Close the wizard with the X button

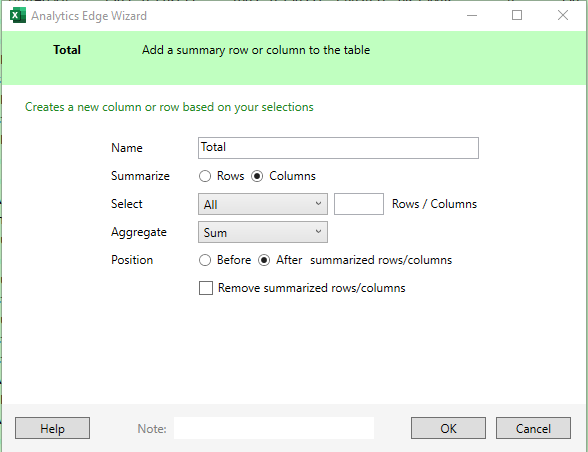562,15
